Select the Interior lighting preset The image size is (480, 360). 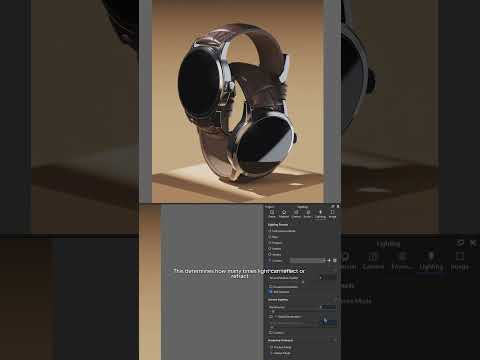(270, 249)
